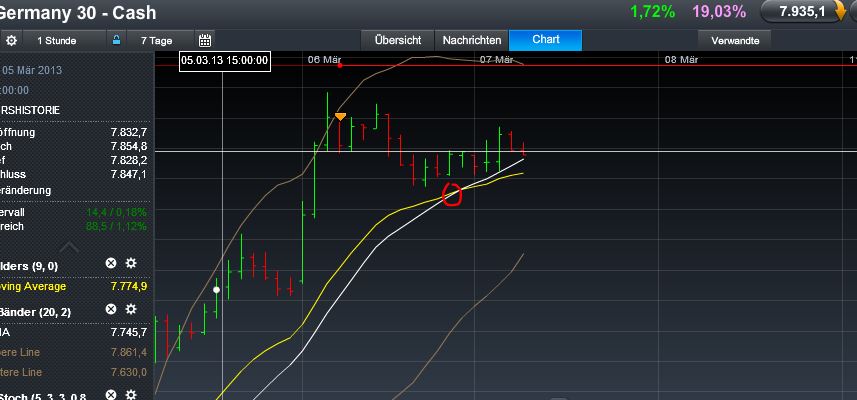The image size is (857, 400).
Task: Collapse the price history panel chevron
Action: click(x=69, y=248)
